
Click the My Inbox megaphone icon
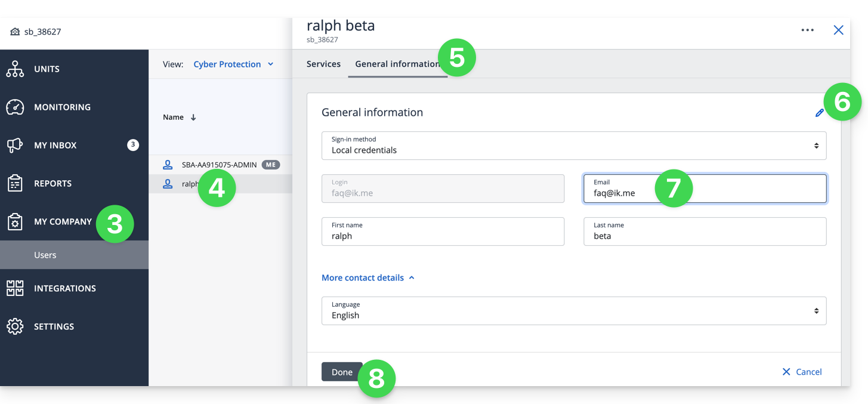coord(15,146)
